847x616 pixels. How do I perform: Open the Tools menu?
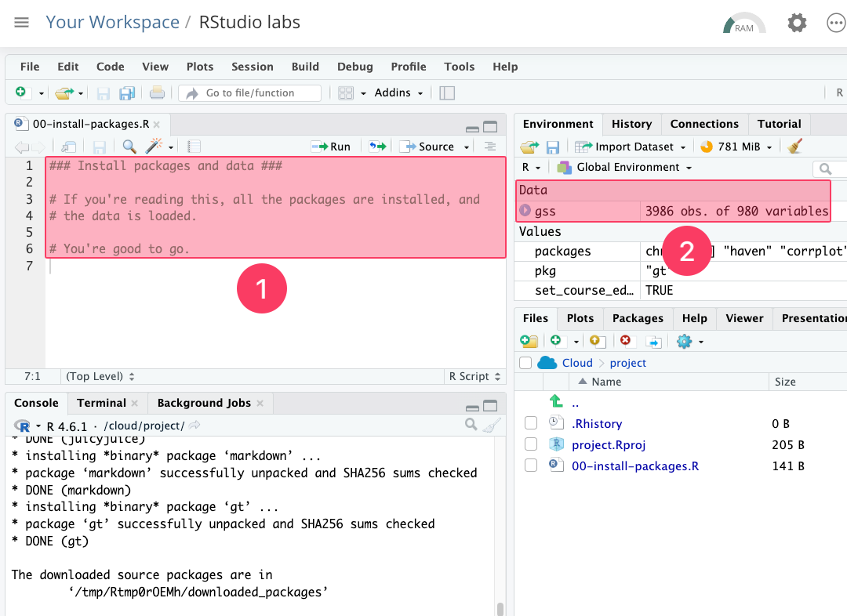coord(459,67)
